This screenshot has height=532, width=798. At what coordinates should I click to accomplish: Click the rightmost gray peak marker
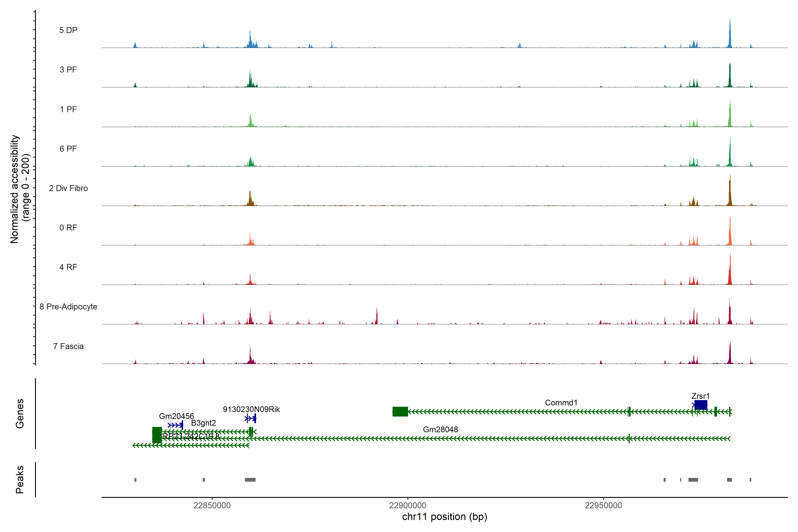750,480
